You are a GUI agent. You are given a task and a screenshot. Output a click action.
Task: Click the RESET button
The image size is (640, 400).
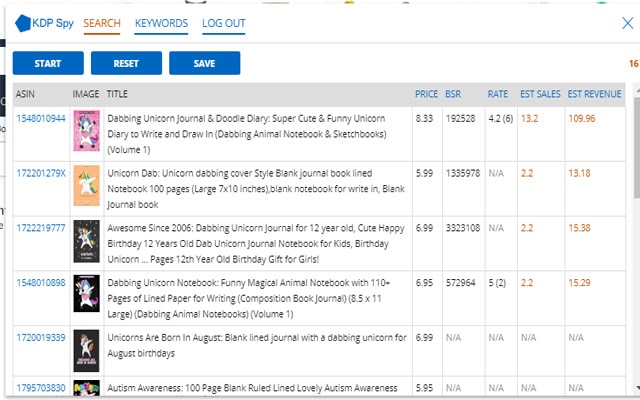[x=126, y=63]
